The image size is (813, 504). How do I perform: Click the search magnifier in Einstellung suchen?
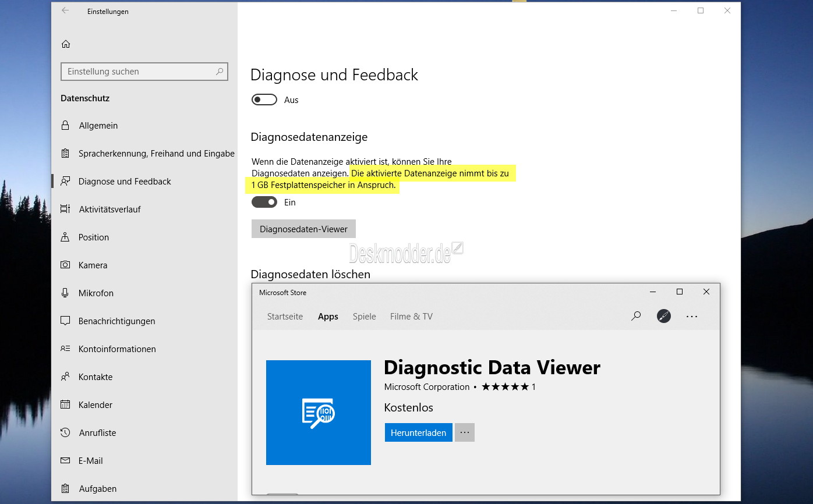pos(220,72)
